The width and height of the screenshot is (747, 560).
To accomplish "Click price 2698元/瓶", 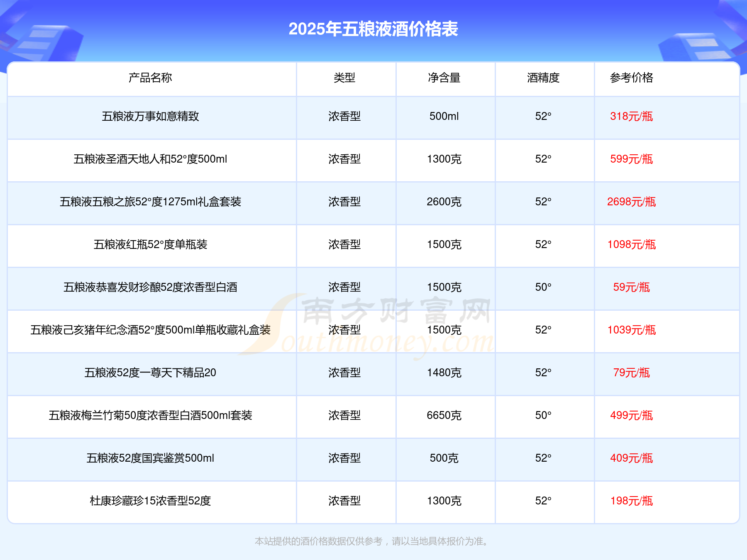I will 632,202.
